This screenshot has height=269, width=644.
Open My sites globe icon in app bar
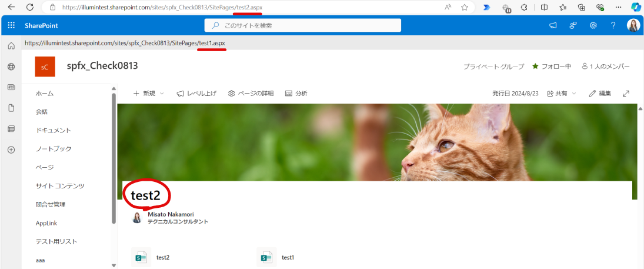click(x=11, y=67)
